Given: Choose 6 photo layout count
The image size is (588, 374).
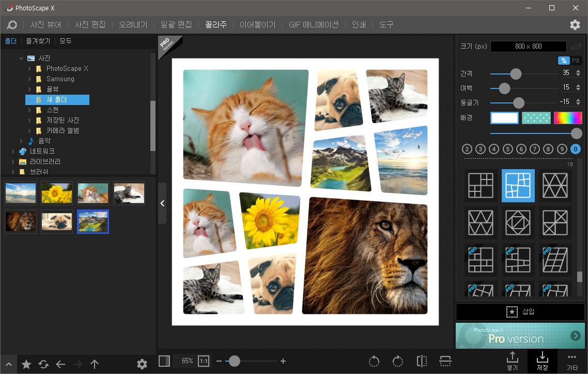Looking at the screenshot, I should pyautogui.click(x=521, y=149).
